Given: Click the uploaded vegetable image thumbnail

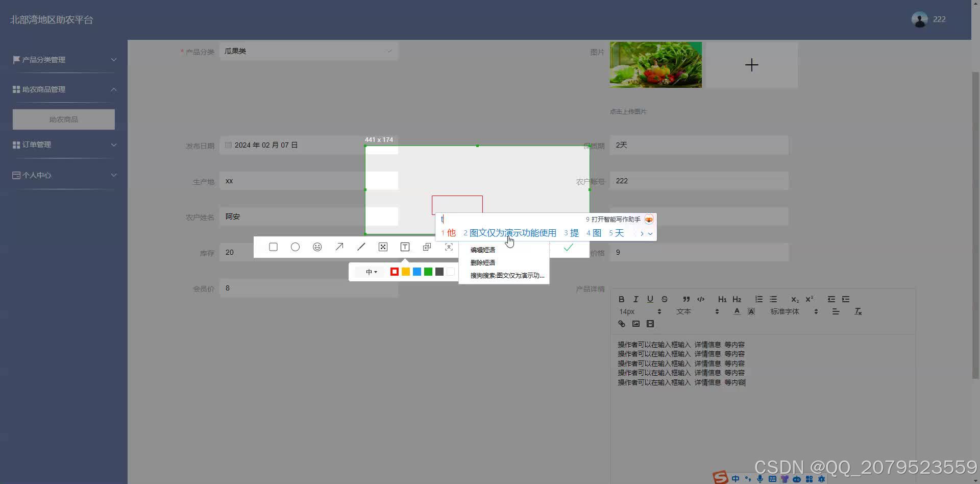Looking at the screenshot, I should 656,65.
